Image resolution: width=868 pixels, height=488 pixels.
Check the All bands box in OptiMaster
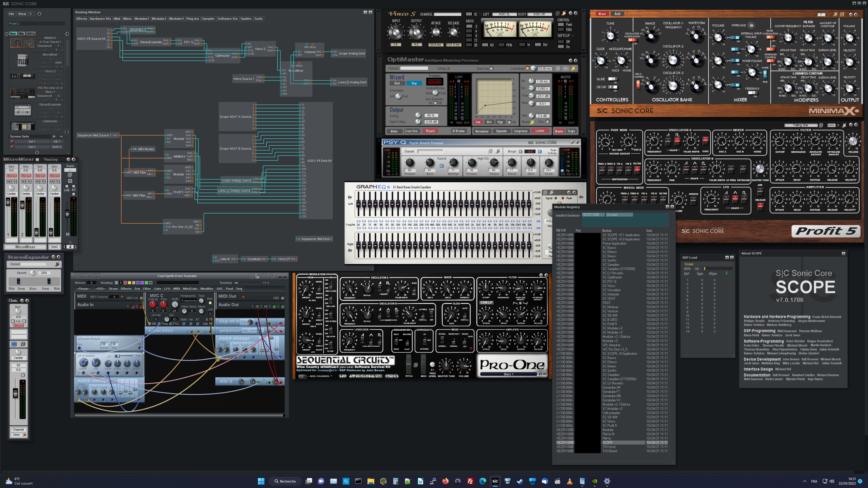[x=509, y=122]
